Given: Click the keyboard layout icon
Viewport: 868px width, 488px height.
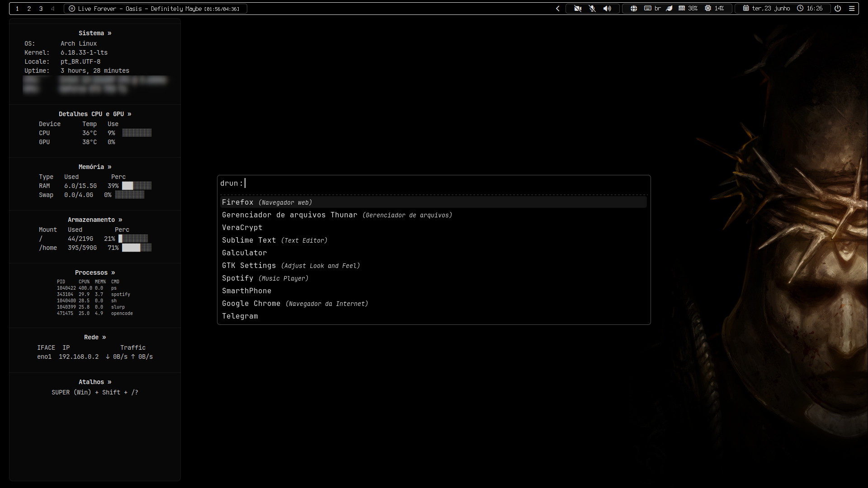Looking at the screenshot, I should tap(647, 9).
